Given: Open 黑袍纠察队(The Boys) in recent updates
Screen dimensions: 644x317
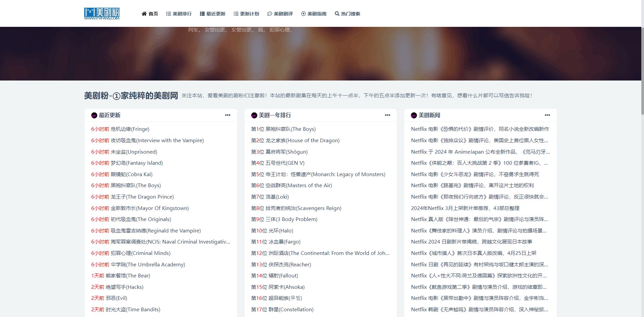Looking at the screenshot, I should point(136,186).
